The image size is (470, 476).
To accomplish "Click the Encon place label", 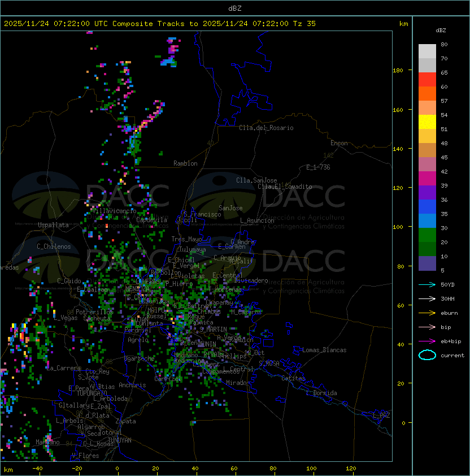I will 339,143.
